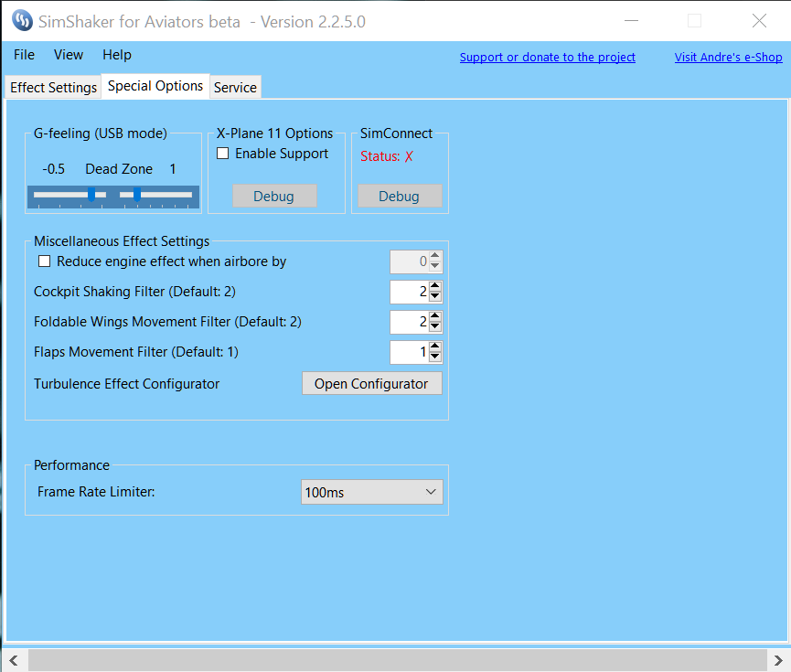Viewport: 791px width, 672px height.
Task: Switch to the Service tab
Action: (x=235, y=87)
